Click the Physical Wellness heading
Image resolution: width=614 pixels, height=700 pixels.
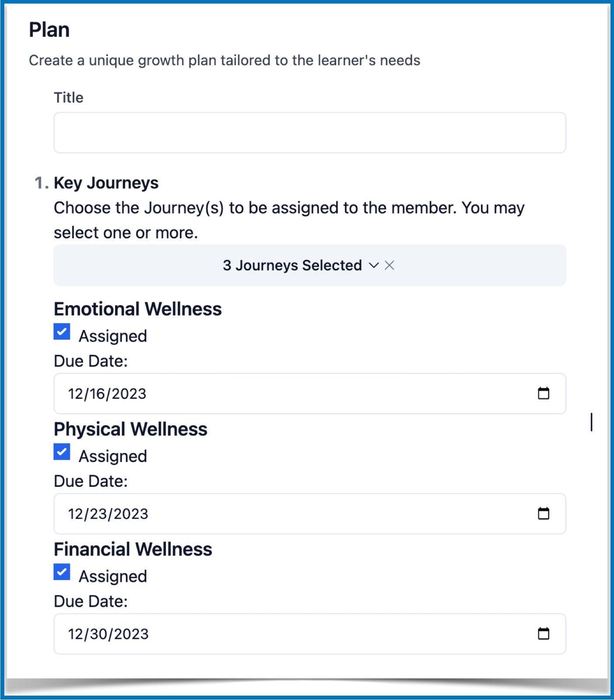click(130, 429)
